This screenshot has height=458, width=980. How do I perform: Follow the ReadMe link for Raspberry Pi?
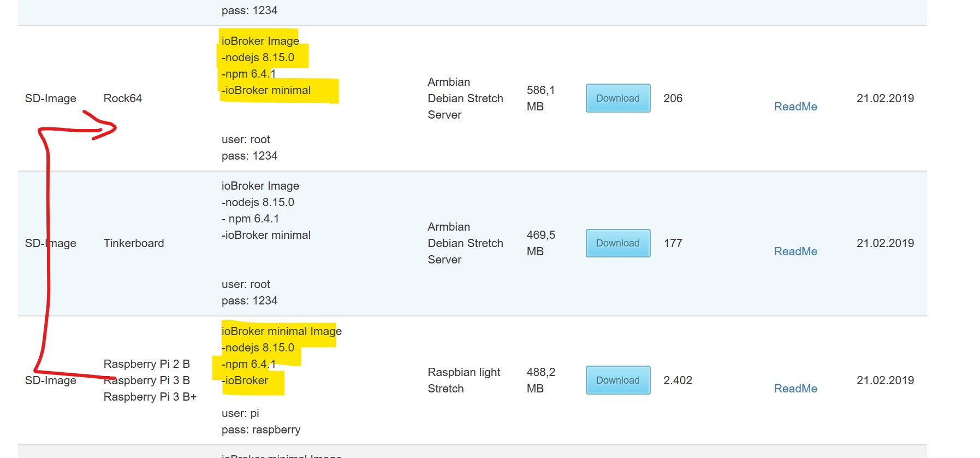point(795,389)
